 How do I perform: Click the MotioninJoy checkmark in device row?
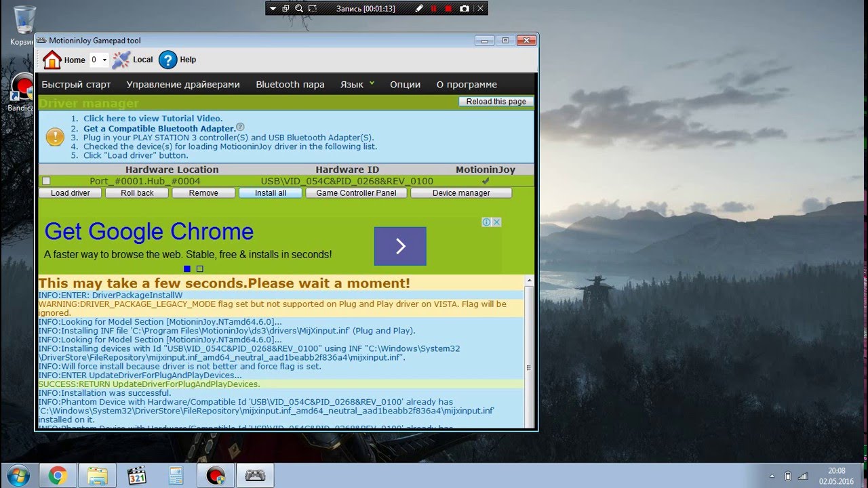click(485, 181)
